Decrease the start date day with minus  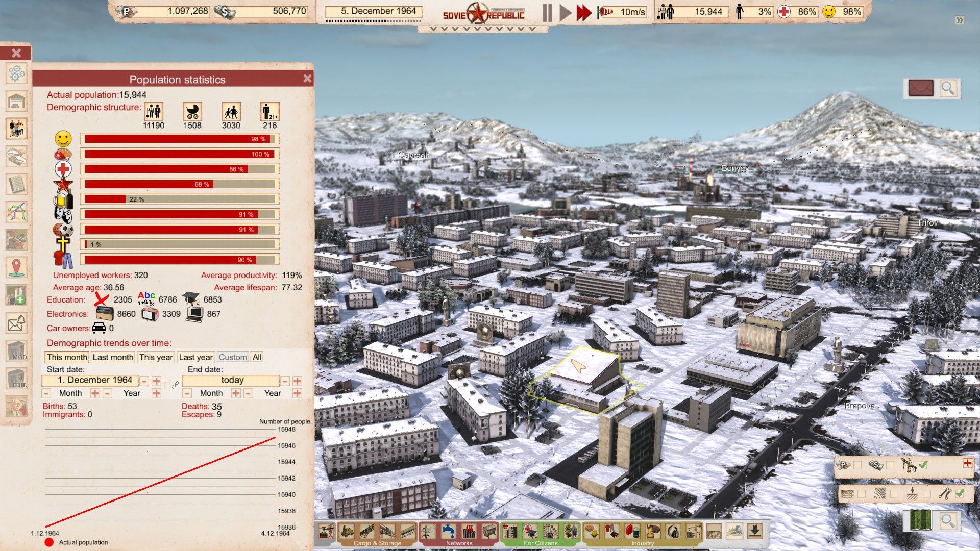pyautogui.click(x=144, y=381)
